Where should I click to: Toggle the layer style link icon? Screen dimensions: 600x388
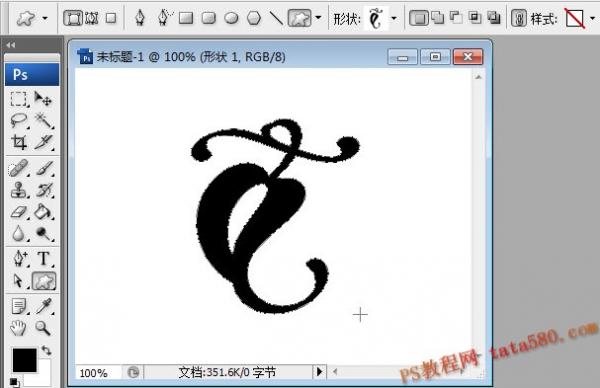[519, 18]
